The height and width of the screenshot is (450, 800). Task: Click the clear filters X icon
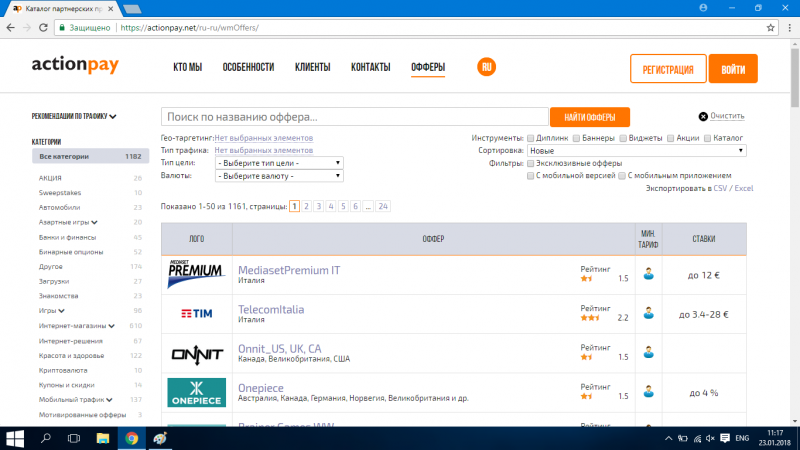click(x=703, y=116)
